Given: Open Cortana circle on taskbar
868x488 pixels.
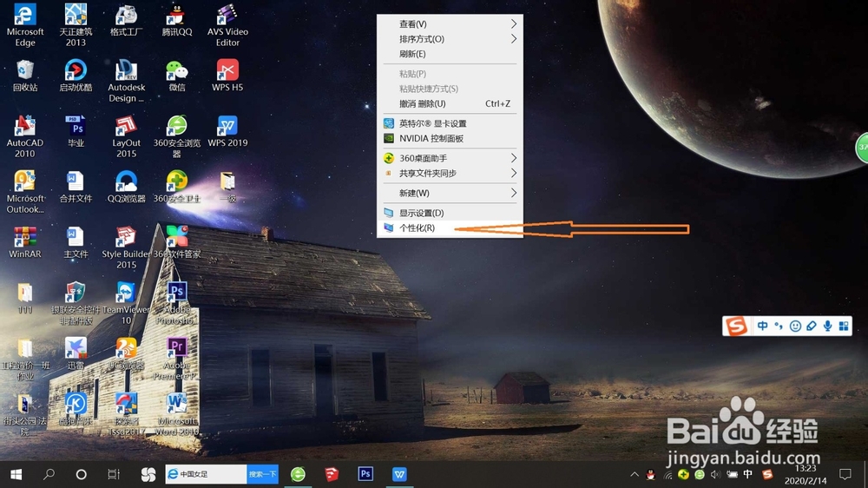Looking at the screenshot, I should (x=81, y=474).
